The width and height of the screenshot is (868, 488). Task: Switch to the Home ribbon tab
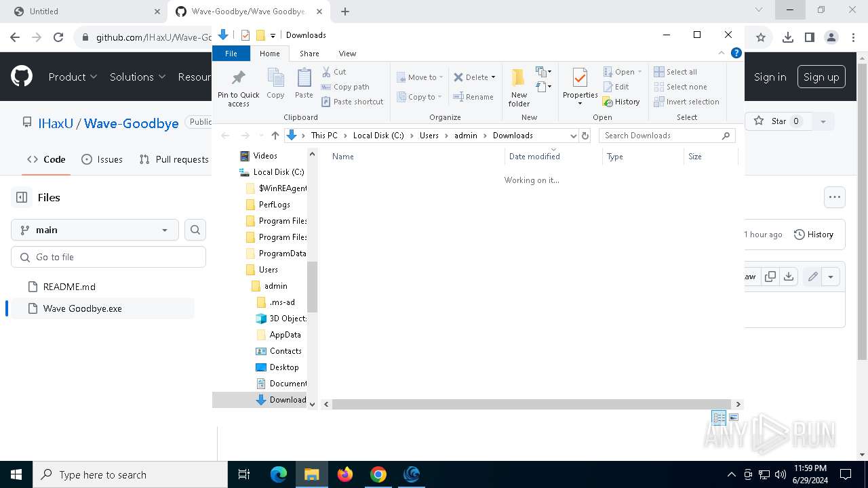coord(269,54)
